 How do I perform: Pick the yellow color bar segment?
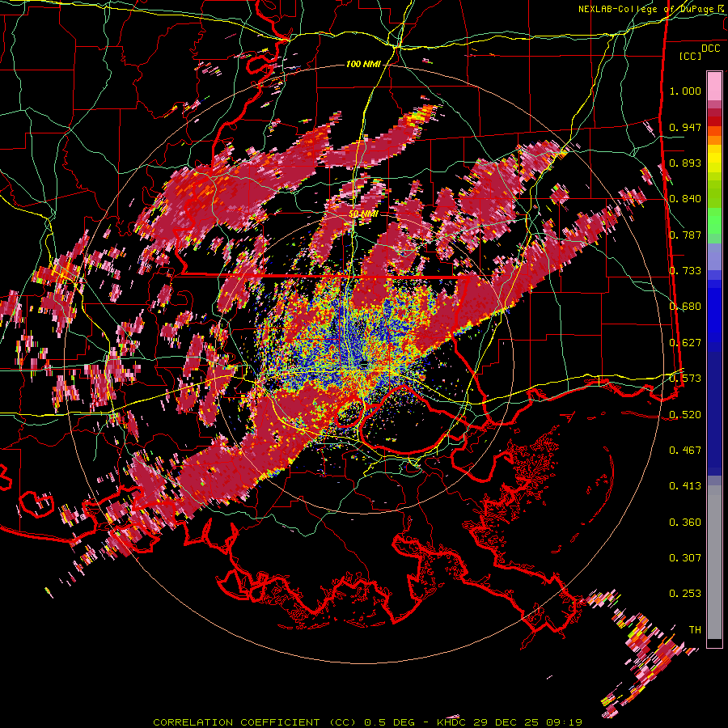(714, 159)
